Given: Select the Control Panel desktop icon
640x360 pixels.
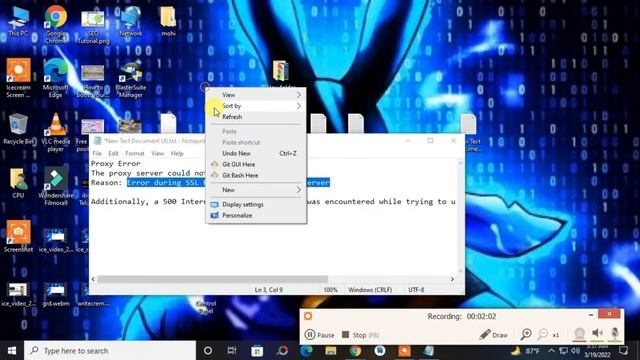Looking at the screenshot, I should pyautogui.click(x=206, y=306).
